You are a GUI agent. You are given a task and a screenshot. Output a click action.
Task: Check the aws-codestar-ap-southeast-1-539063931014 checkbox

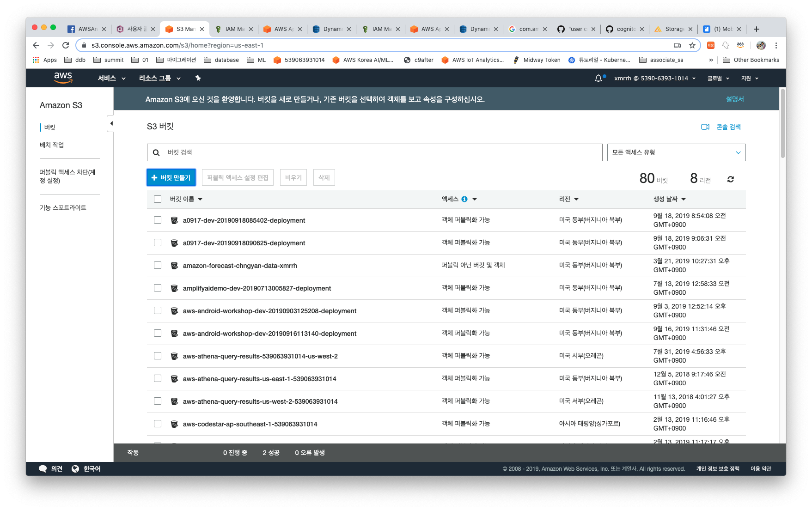click(x=158, y=424)
